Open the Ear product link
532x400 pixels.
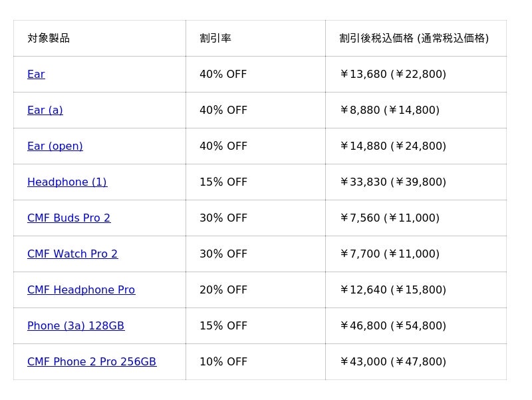tap(36, 75)
